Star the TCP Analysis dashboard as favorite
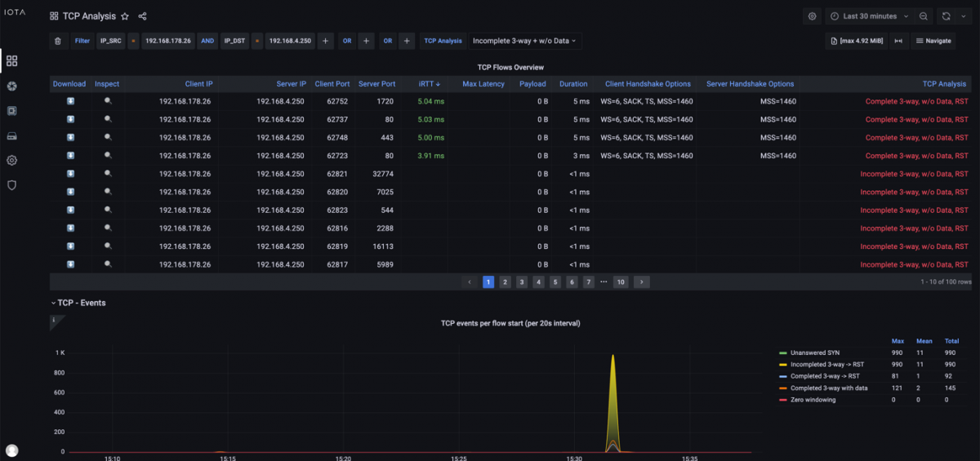 pos(125,16)
